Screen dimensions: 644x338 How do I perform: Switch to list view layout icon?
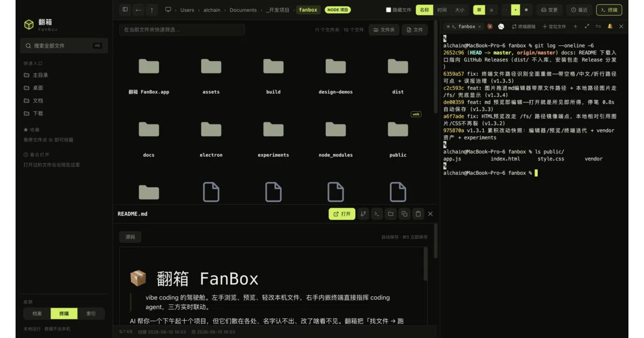[x=491, y=10]
